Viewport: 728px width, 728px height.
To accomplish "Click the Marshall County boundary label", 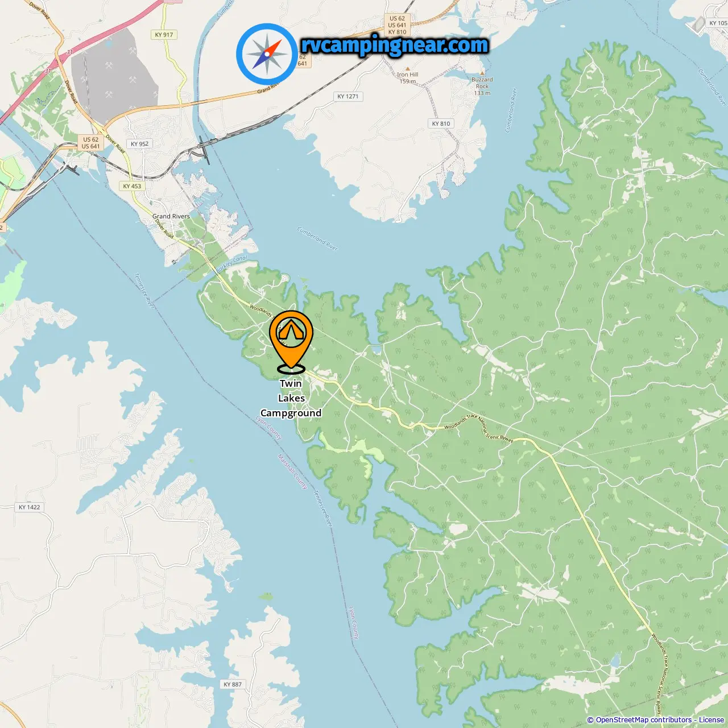I will (292, 471).
